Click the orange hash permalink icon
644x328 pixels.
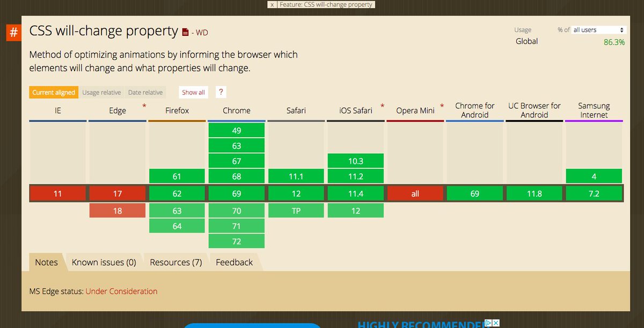click(x=13, y=32)
